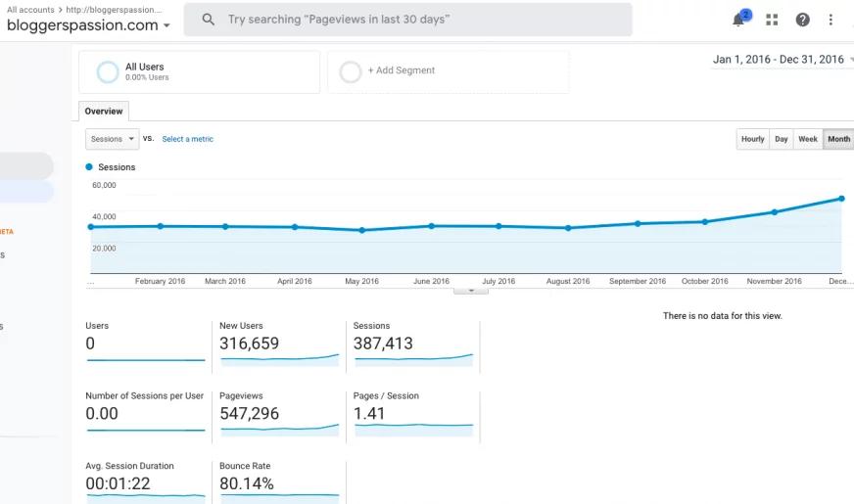Image resolution: width=854 pixels, height=504 pixels.
Task: Click the search magnifier icon
Action: [209, 20]
